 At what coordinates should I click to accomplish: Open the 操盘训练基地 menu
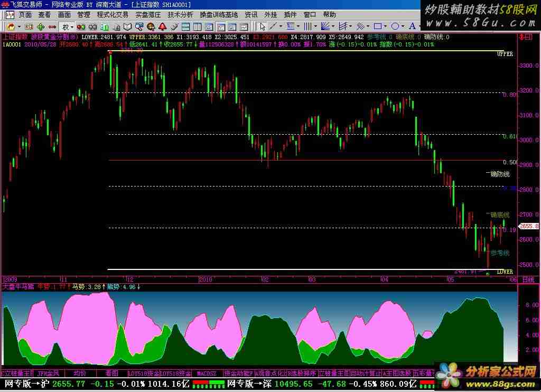coord(219,14)
